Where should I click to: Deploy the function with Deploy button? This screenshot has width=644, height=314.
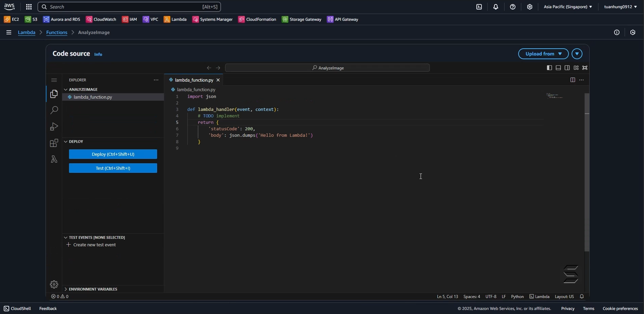(x=113, y=154)
